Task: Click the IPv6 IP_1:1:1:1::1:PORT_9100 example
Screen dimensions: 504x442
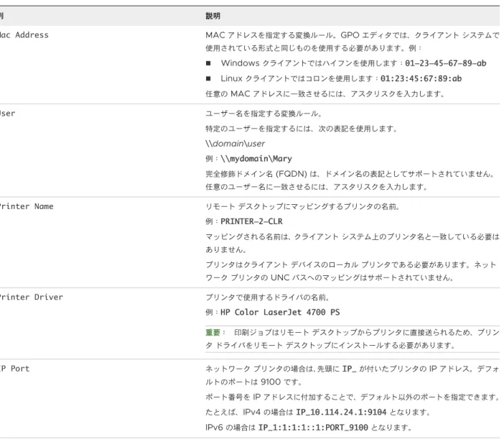Action: [x=314, y=428]
